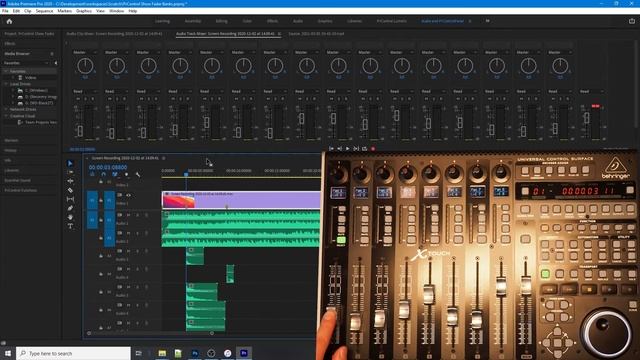Open Audio Track Mixer panel menu

279,34
